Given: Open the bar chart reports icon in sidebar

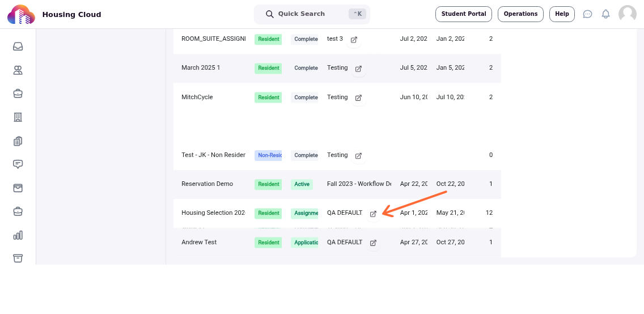Looking at the screenshot, I should click(18, 235).
